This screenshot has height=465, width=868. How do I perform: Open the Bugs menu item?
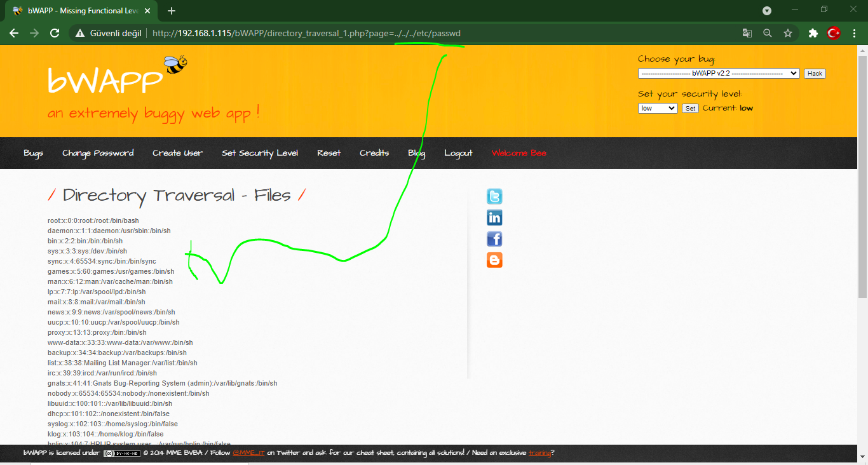click(33, 153)
